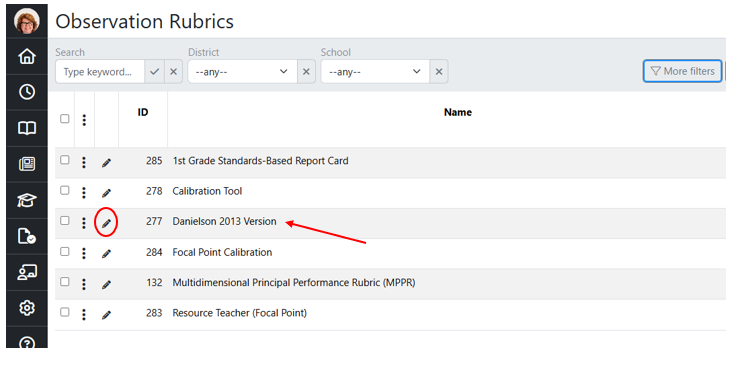This screenshot has width=746, height=366.
Task: Clear the District filter with X
Action: 306,72
